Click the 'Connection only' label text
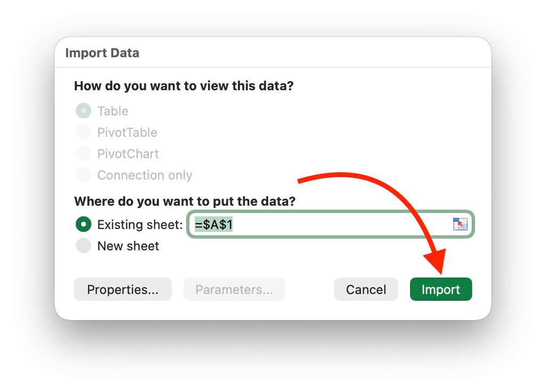The image size is (546, 392). coord(144,175)
